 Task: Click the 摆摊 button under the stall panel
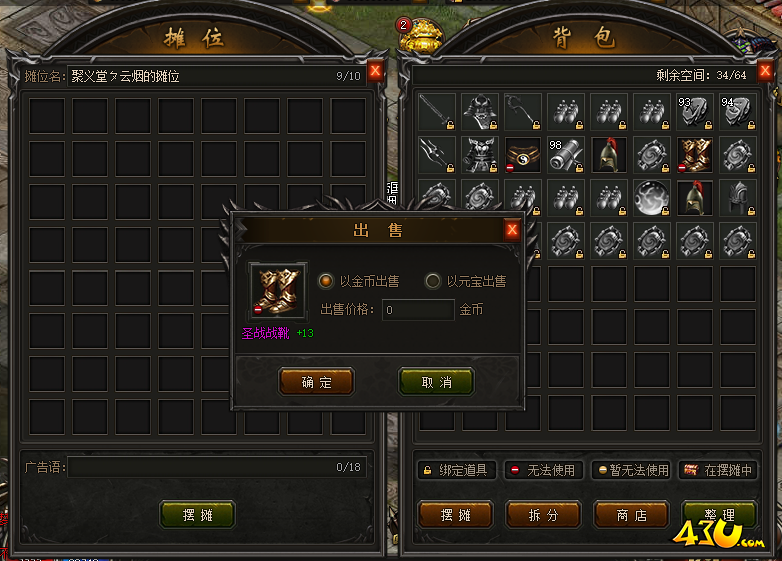click(x=197, y=515)
